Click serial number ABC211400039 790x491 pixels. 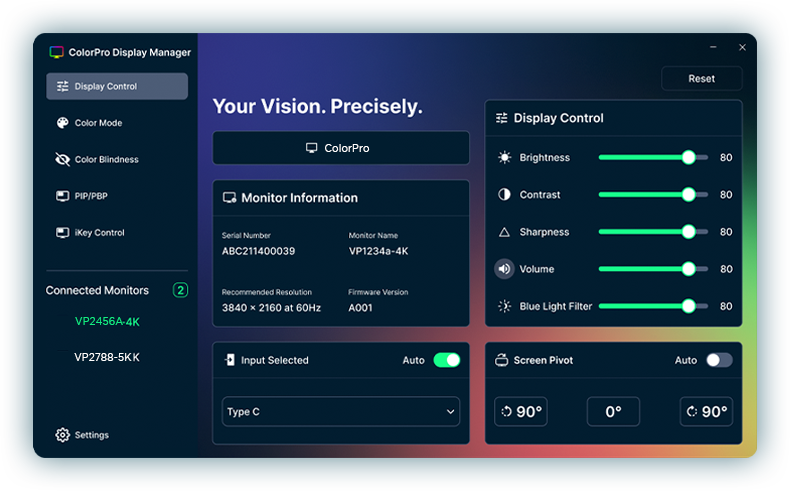(258, 251)
